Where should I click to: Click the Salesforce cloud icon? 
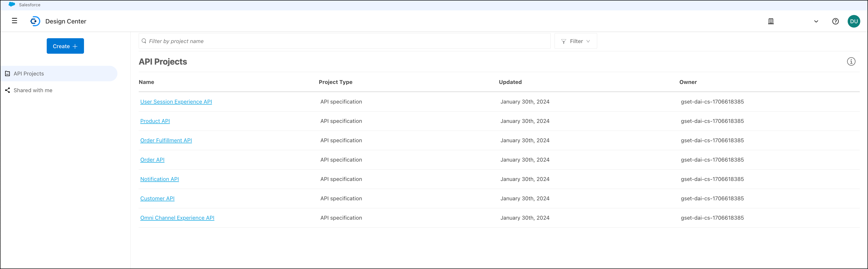point(12,4)
